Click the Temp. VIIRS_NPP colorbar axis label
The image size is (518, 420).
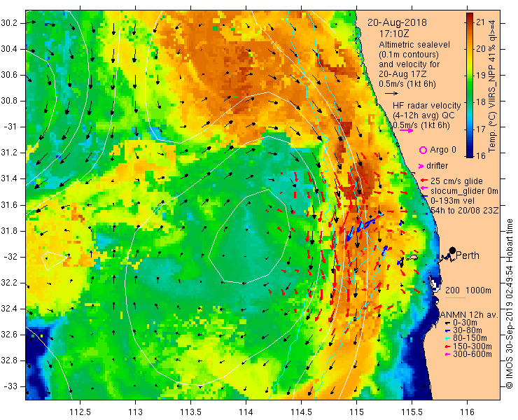point(492,85)
